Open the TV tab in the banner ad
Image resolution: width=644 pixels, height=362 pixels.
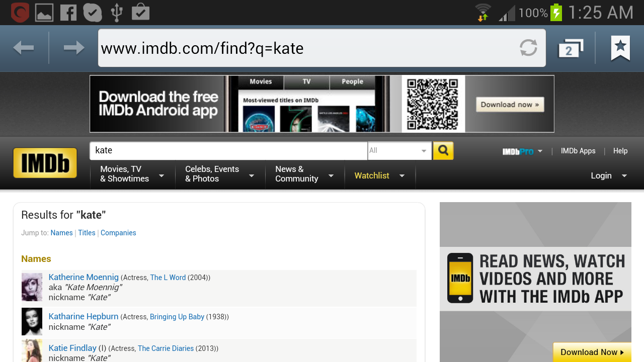306,81
